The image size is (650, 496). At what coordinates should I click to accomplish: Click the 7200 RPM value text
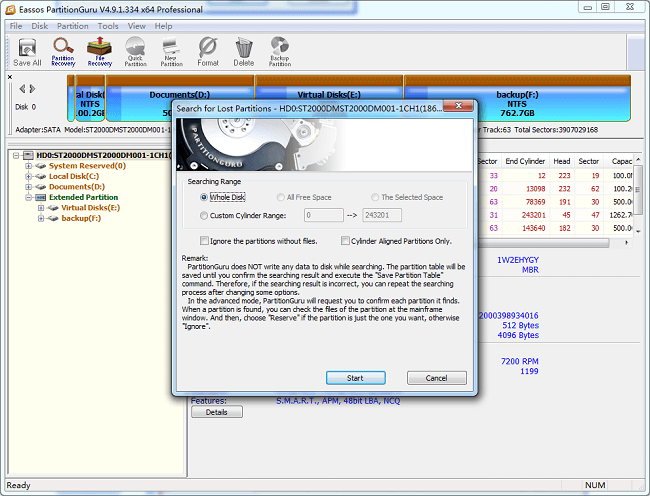(519, 361)
